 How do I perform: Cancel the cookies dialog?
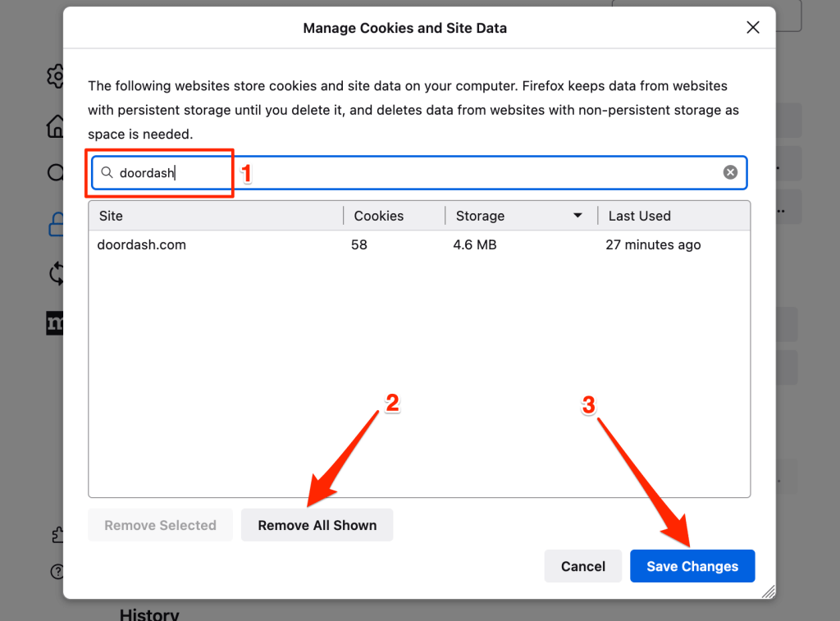(582, 566)
